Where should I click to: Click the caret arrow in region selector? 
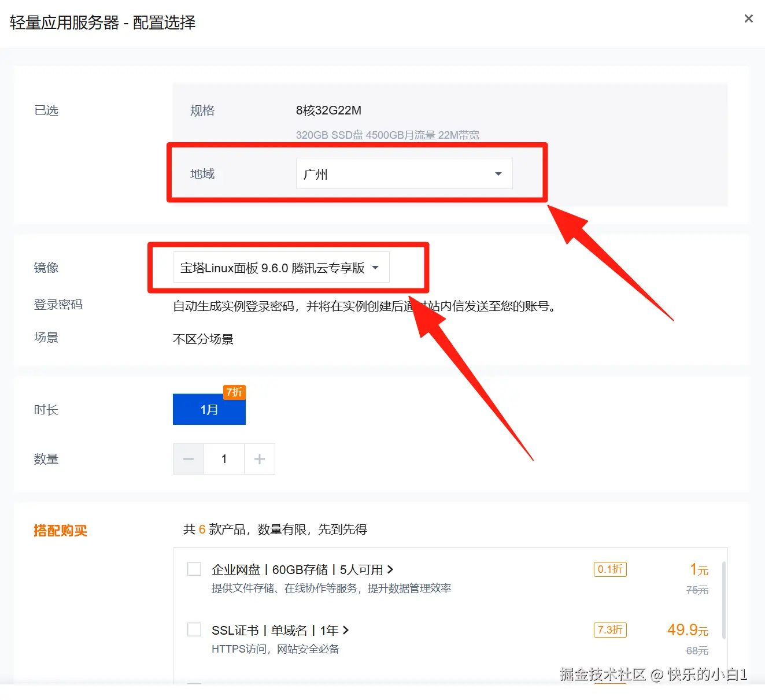[x=498, y=174]
